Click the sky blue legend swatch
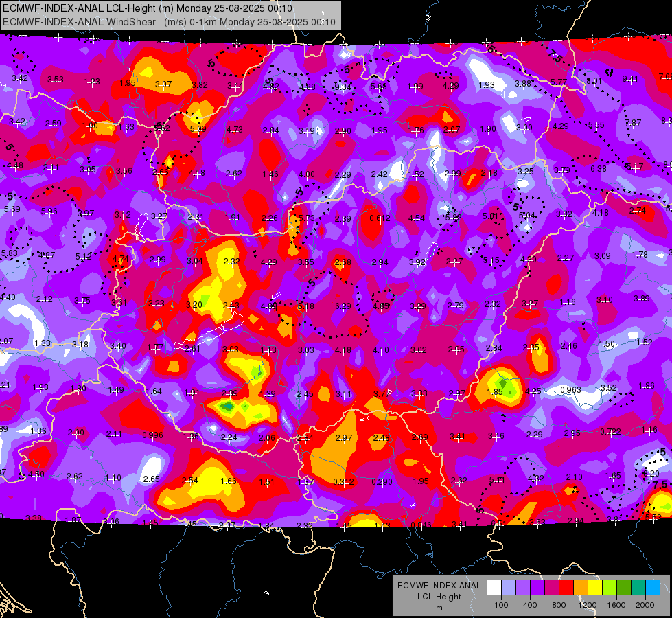The height and width of the screenshot is (618, 672). [x=653, y=588]
